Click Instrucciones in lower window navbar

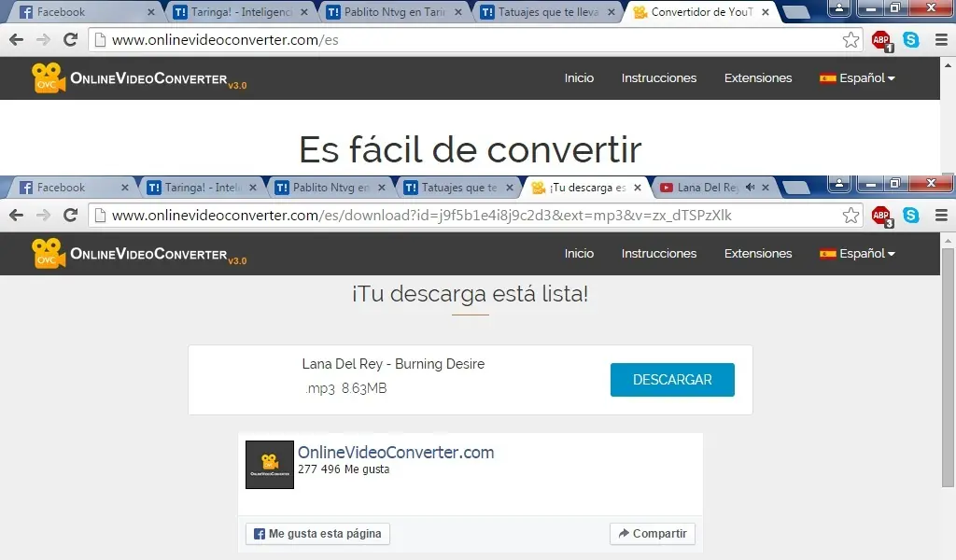(x=658, y=254)
